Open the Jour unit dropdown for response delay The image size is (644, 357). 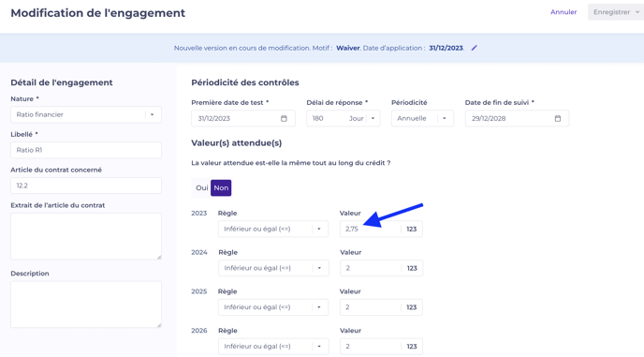point(362,118)
